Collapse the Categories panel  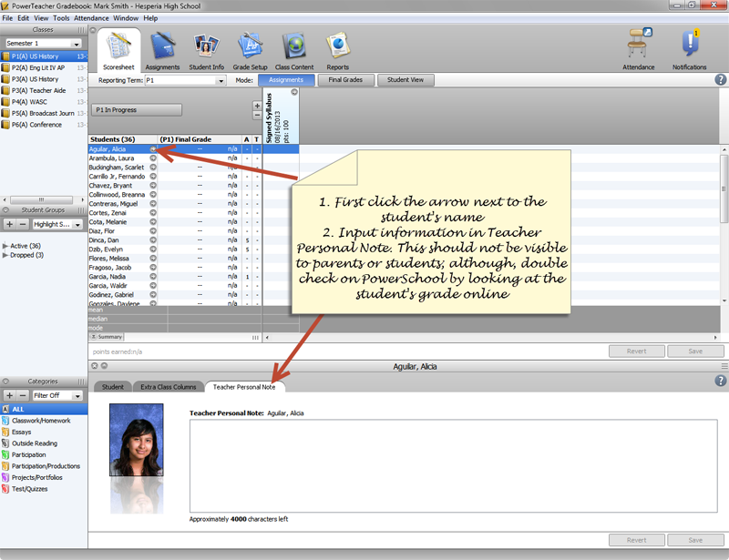coord(6,382)
